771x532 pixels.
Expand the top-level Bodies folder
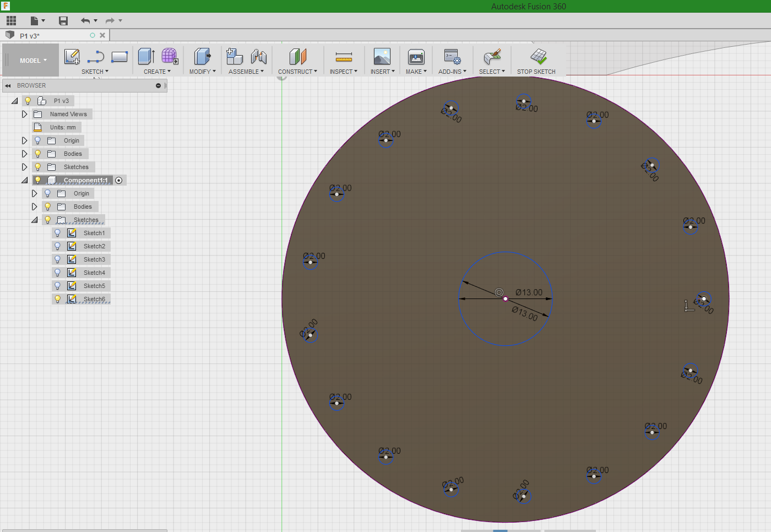tap(24, 154)
